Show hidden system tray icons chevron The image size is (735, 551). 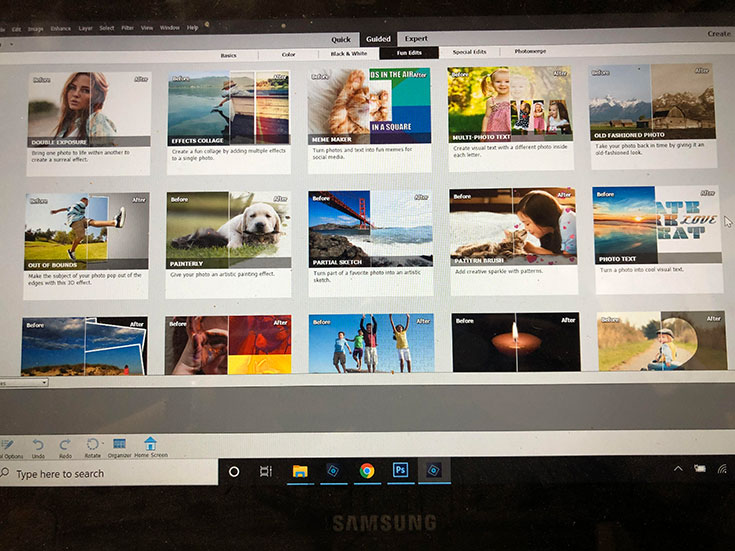coord(678,468)
